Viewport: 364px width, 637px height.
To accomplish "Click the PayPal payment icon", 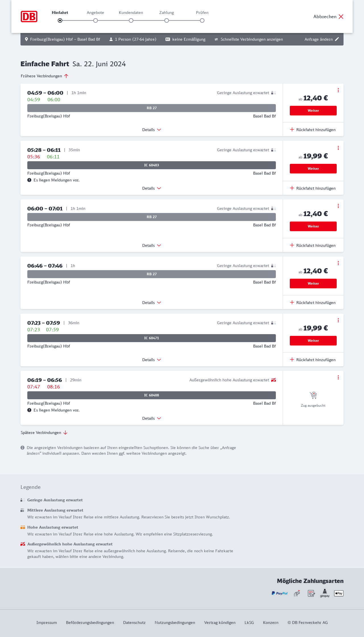I will click(x=280, y=593).
